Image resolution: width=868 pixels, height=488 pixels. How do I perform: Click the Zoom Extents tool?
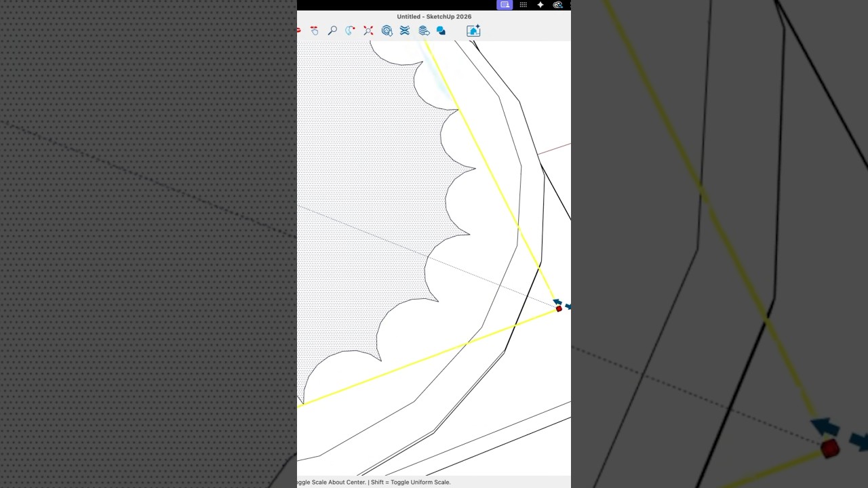pos(368,30)
